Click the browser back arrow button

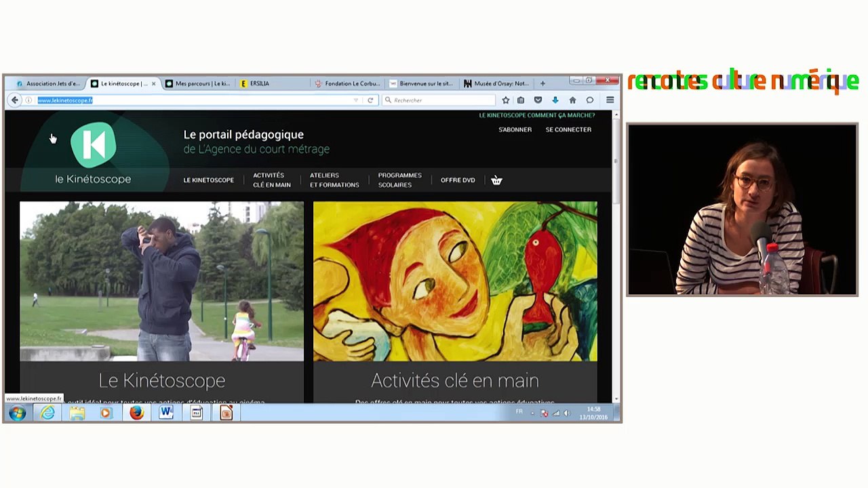click(x=15, y=100)
